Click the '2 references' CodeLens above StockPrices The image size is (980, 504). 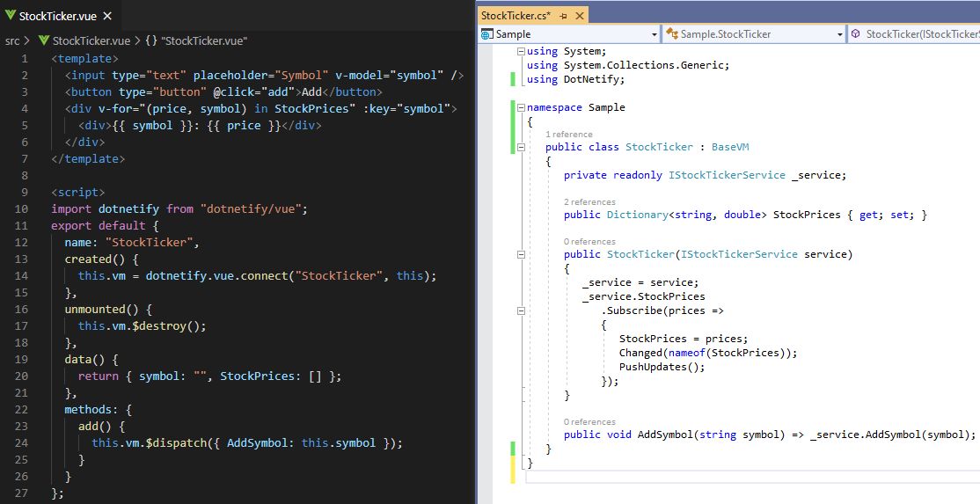tap(589, 202)
